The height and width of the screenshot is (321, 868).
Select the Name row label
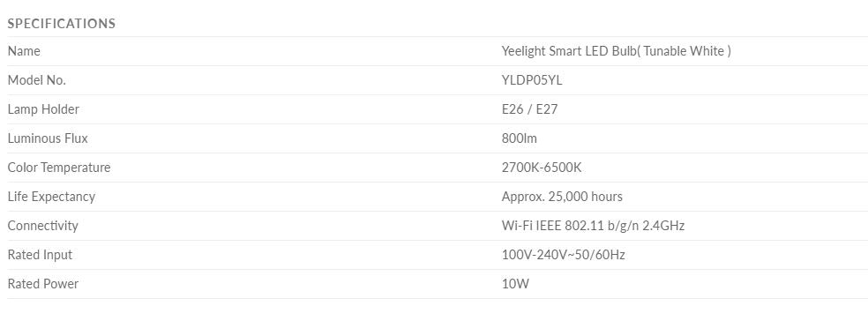[24, 51]
